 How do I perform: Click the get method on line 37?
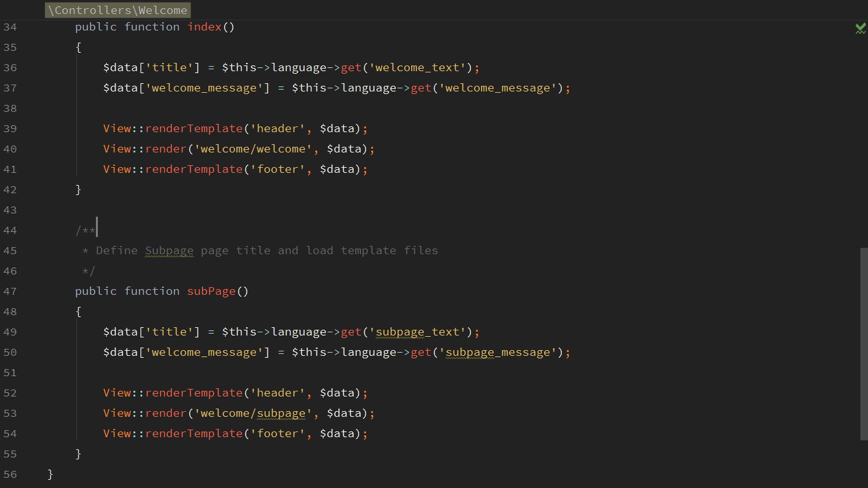click(421, 88)
